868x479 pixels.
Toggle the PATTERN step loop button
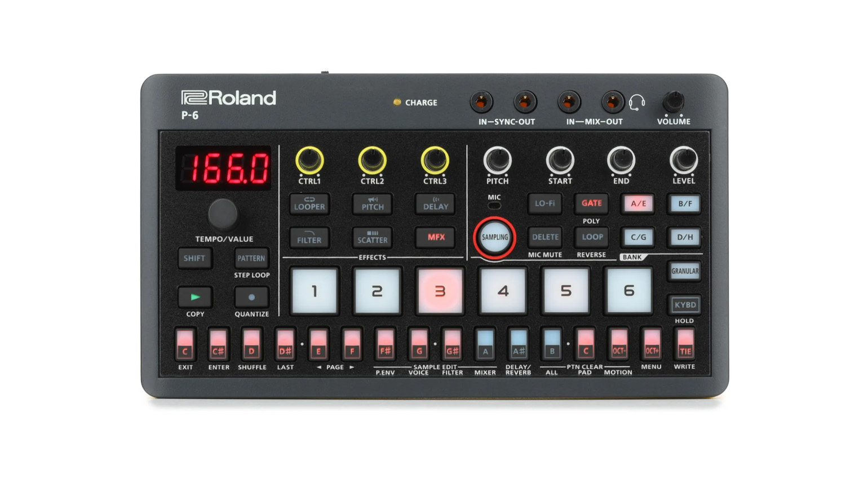coord(251,258)
